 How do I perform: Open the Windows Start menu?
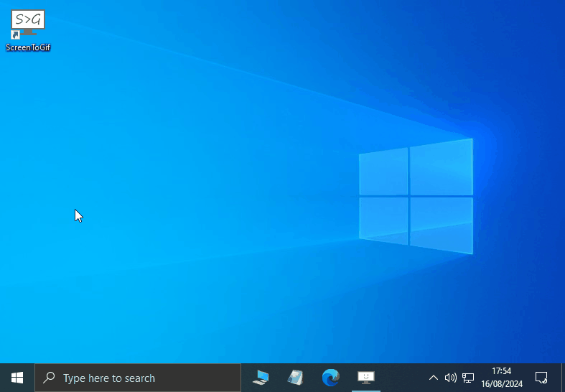[x=17, y=378]
